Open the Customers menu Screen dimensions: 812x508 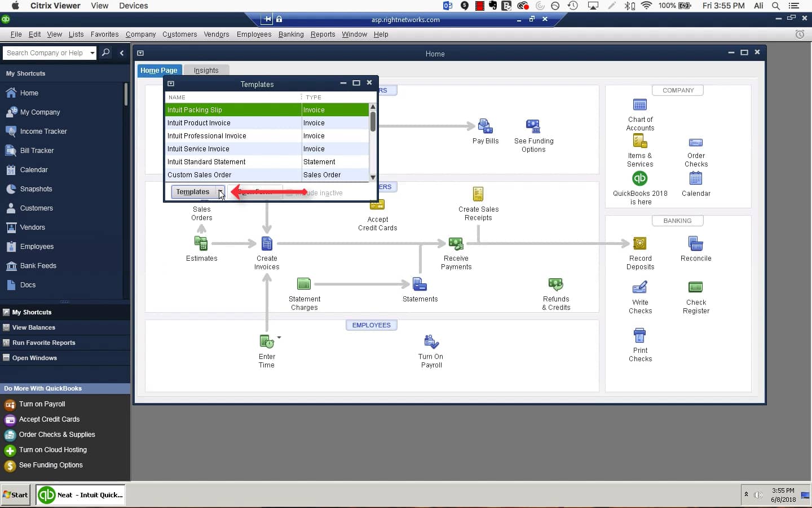[179, 34]
